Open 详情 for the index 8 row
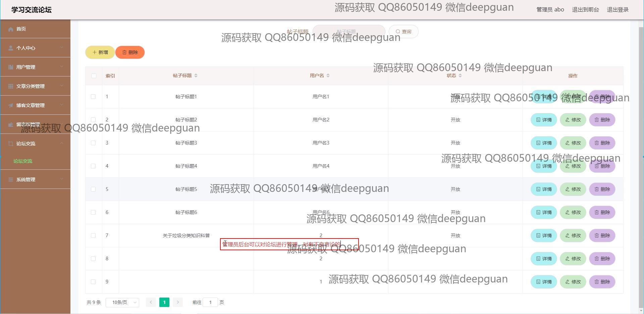Viewport: 644px width, 314px height. pyautogui.click(x=544, y=259)
